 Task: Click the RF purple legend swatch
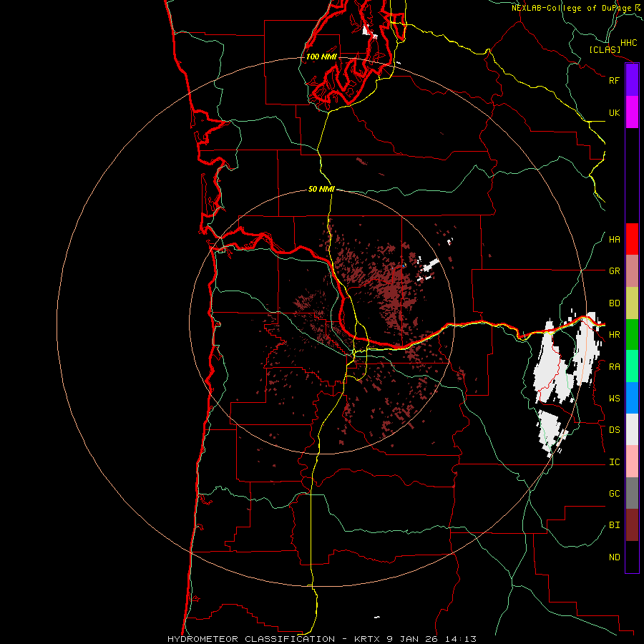[x=632, y=80]
